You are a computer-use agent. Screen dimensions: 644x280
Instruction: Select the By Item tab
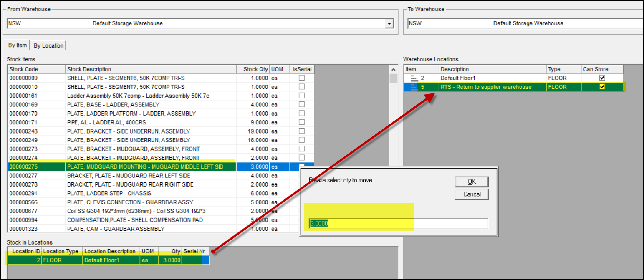tap(18, 45)
